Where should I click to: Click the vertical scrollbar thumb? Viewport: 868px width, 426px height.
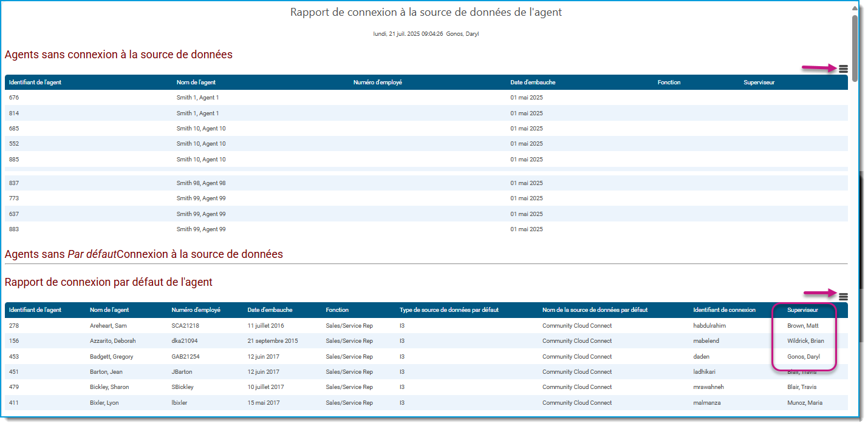point(855,47)
